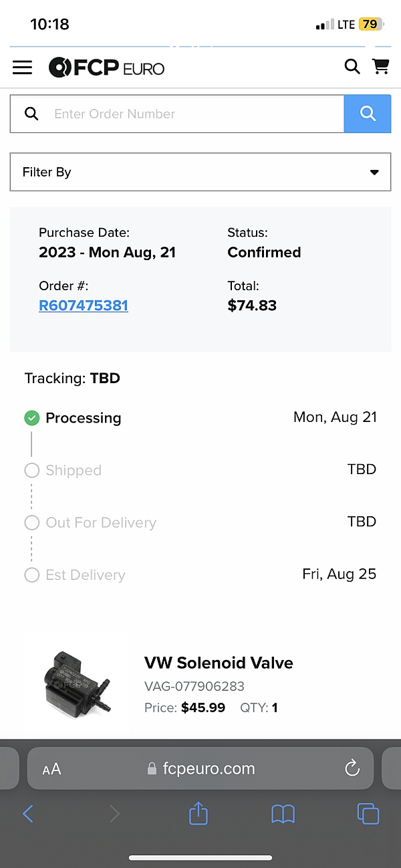Select the Processing status step
This screenshot has width=401, height=868.
[x=83, y=418]
